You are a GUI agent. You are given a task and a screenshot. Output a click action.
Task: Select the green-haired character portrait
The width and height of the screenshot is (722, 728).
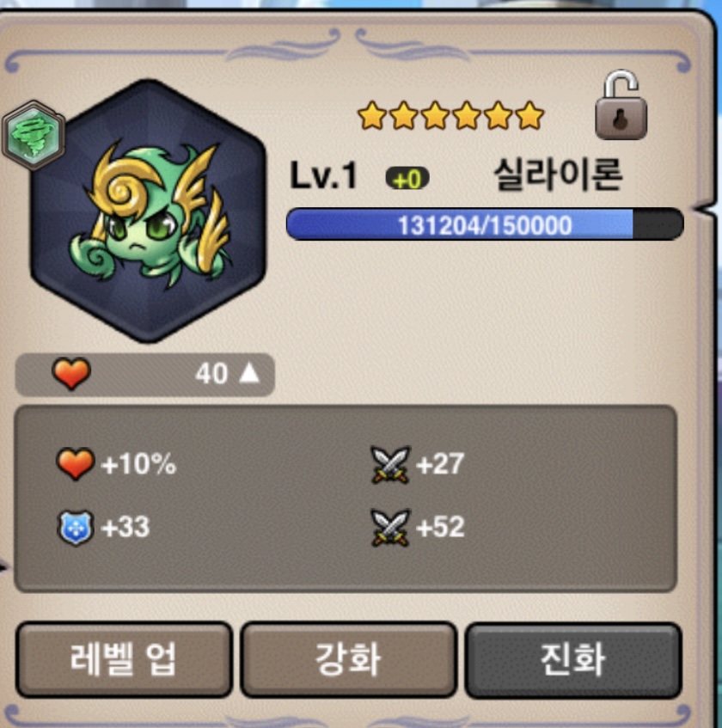[148, 211]
